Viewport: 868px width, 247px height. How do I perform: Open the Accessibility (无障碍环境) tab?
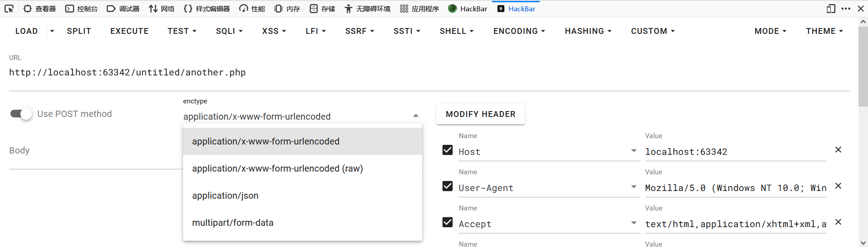368,9
